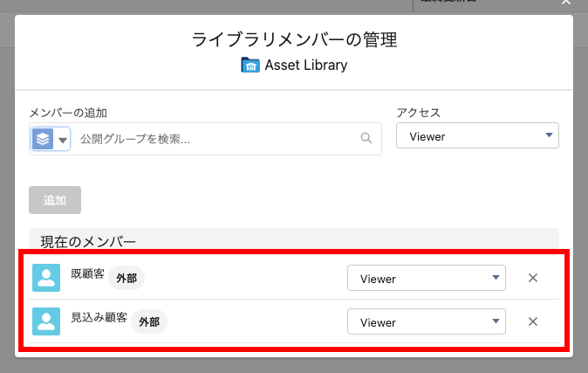Click the 見込み顧客 member name

[99, 318]
